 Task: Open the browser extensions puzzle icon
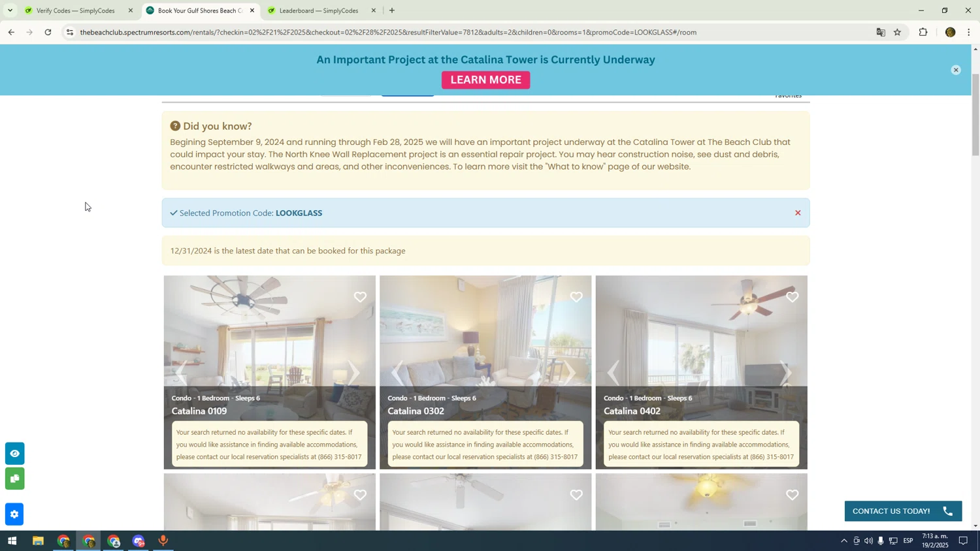pyautogui.click(x=923, y=32)
